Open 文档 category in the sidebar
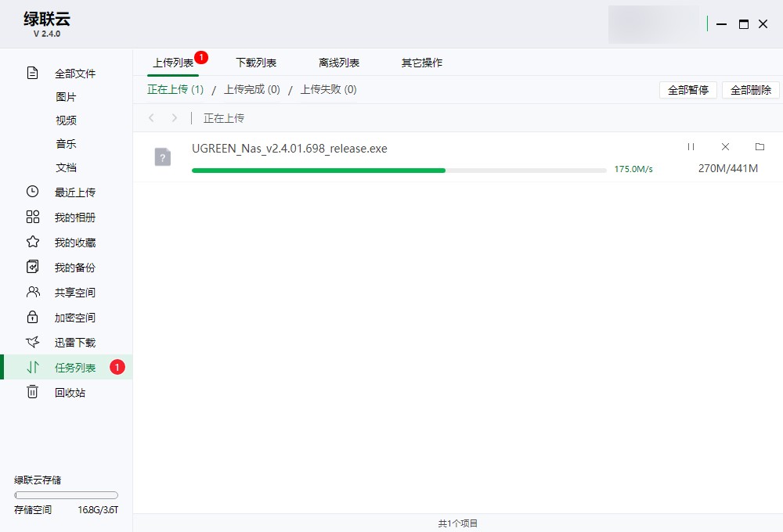The width and height of the screenshot is (783, 532). coord(67,167)
